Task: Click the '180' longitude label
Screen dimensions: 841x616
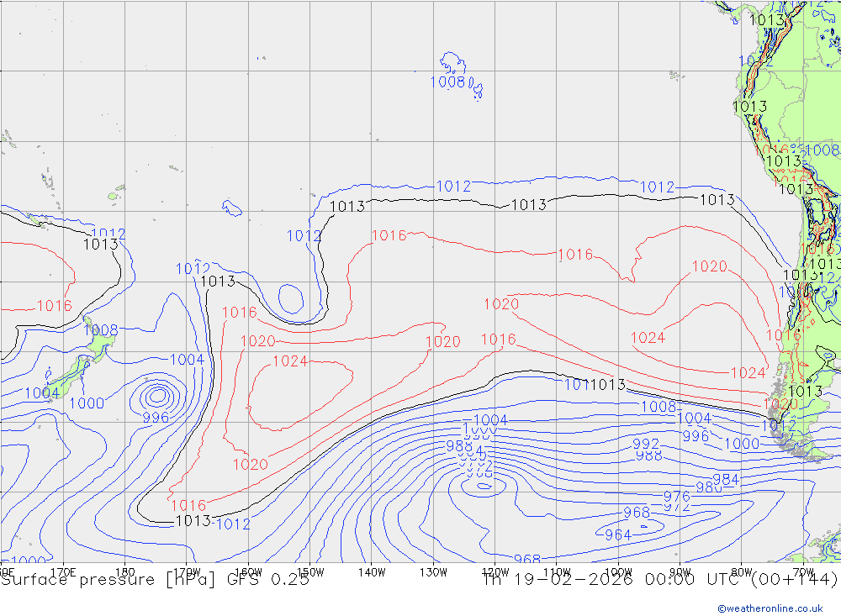Action: (125, 572)
